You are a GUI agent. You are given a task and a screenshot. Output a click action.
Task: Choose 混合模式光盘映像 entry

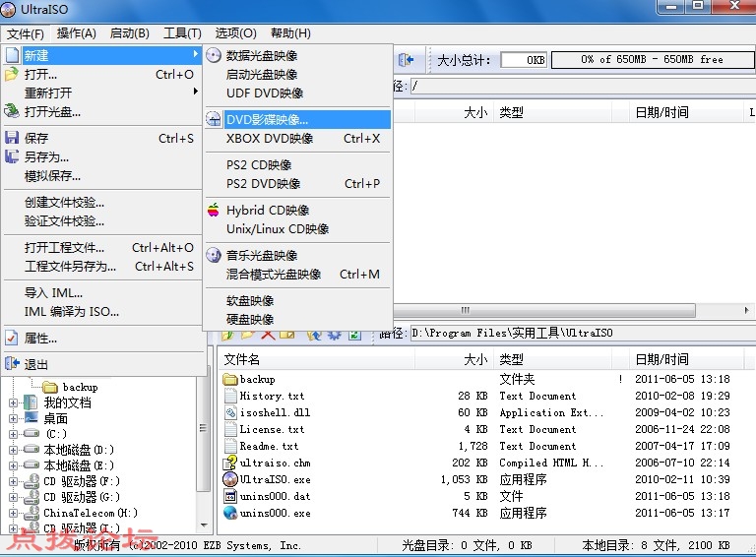298,275
